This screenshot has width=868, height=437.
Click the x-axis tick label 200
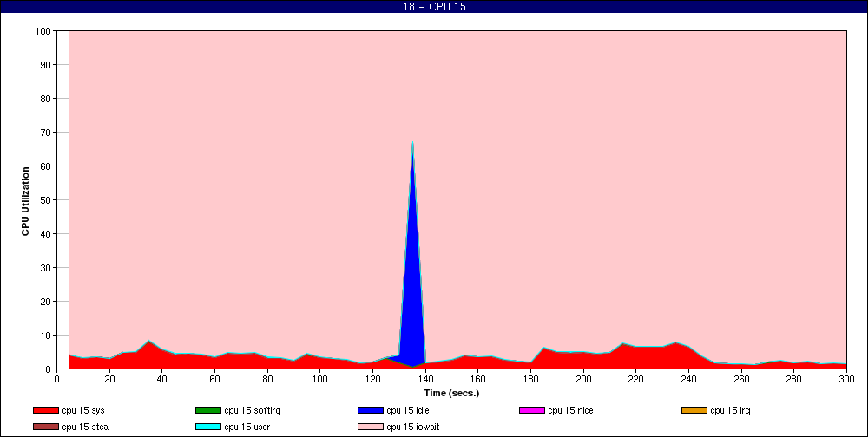coord(583,380)
